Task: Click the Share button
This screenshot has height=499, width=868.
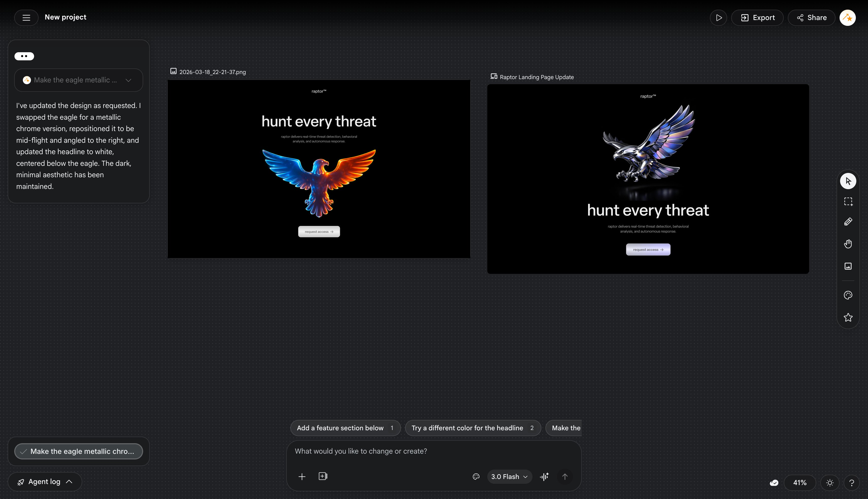Action: pyautogui.click(x=811, y=18)
